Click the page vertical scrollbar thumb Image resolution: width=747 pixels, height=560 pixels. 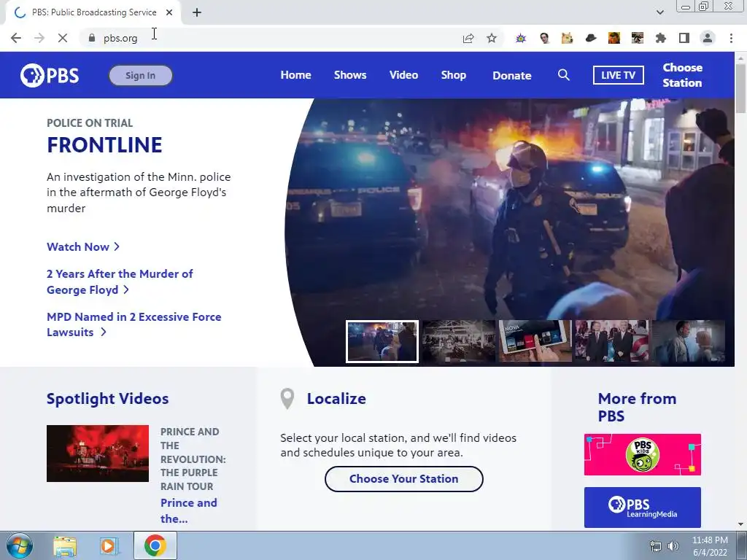(x=740, y=88)
